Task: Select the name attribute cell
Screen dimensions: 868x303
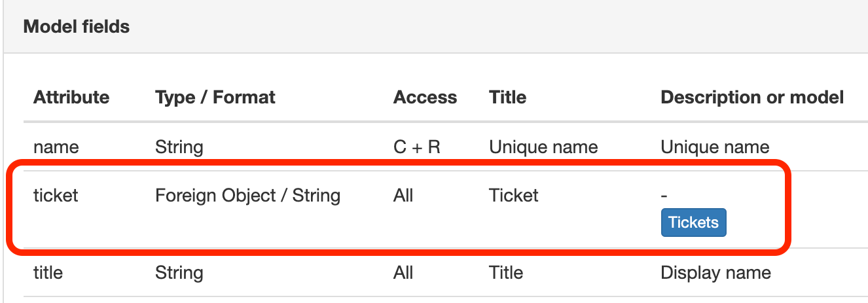Action: pyautogui.click(x=56, y=147)
